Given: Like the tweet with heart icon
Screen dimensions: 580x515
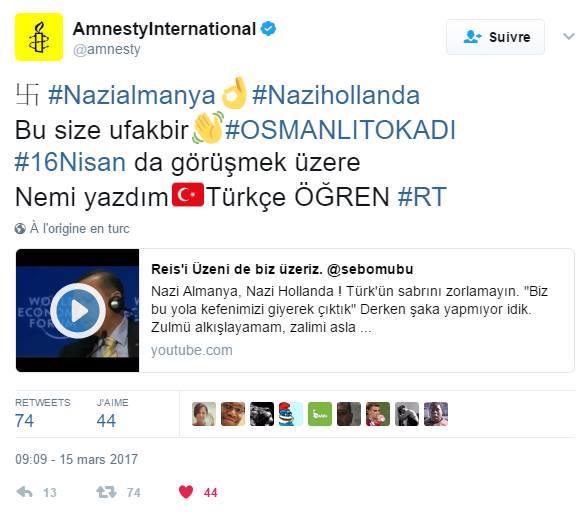Looking at the screenshot, I should (186, 492).
